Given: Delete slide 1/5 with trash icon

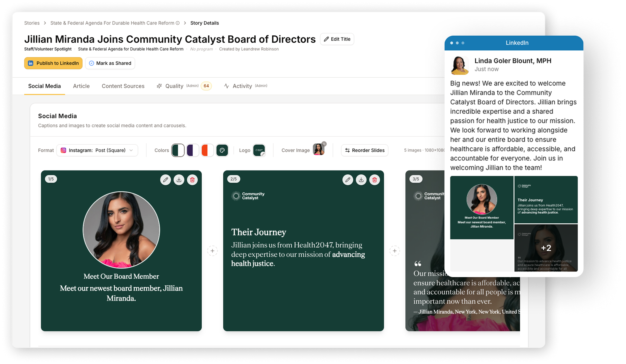Looking at the screenshot, I should click(x=192, y=180).
